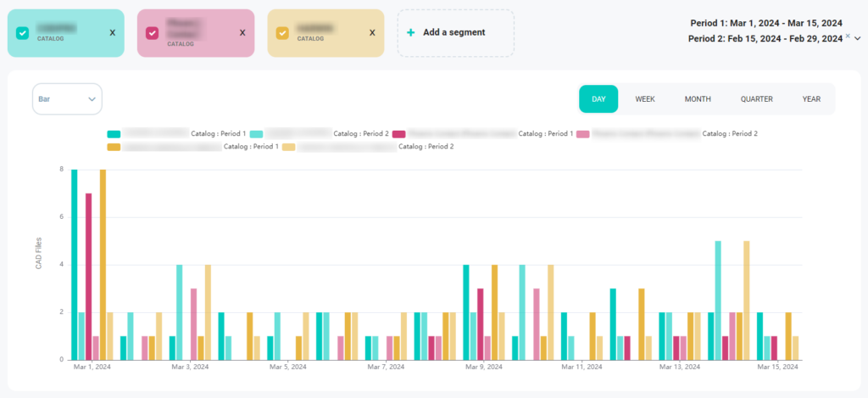Remove the pink catalog segment with X
The width and height of the screenshot is (868, 398).
pos(242,33)
